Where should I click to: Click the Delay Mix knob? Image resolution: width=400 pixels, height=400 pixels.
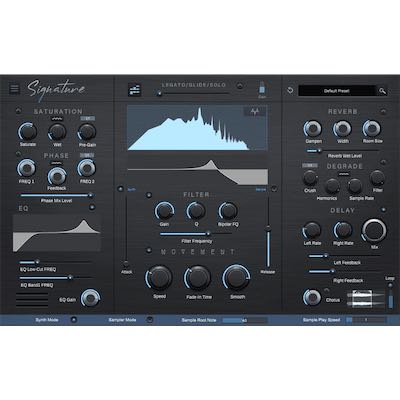pyautogui.click(x=374, y=230)
